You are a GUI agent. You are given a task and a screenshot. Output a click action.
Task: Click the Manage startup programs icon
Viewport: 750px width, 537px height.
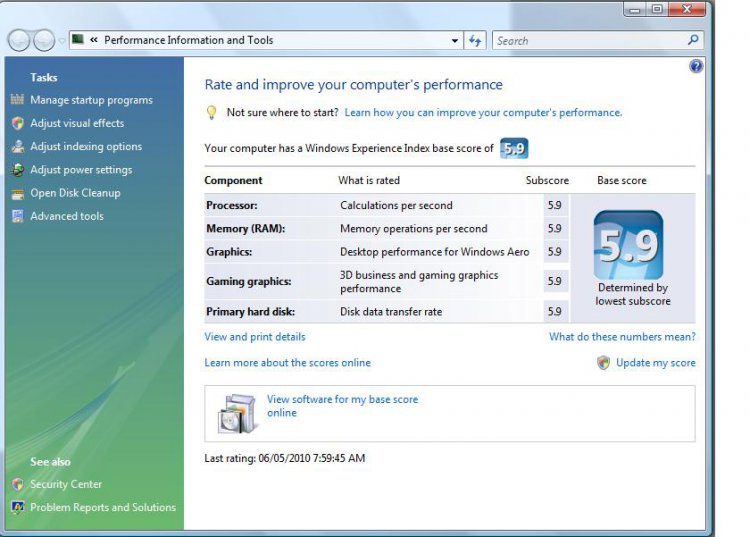[x=17, y=99]
